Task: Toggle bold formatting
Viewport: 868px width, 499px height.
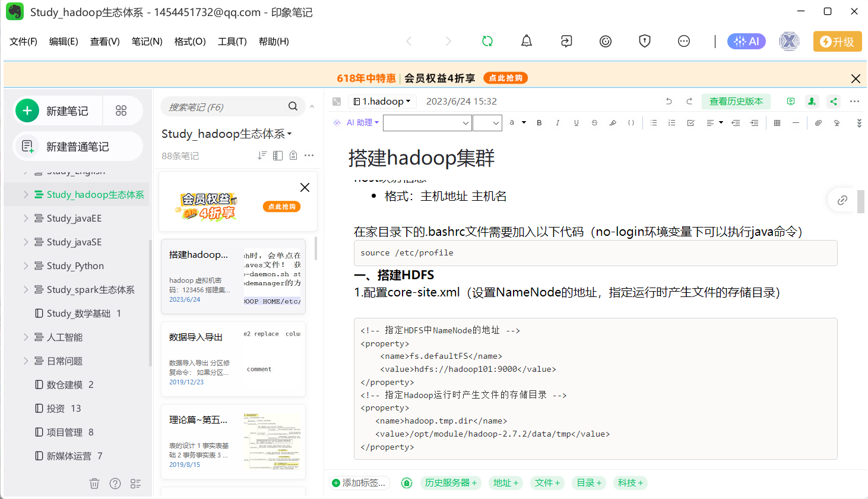Action: coord(539,122)
